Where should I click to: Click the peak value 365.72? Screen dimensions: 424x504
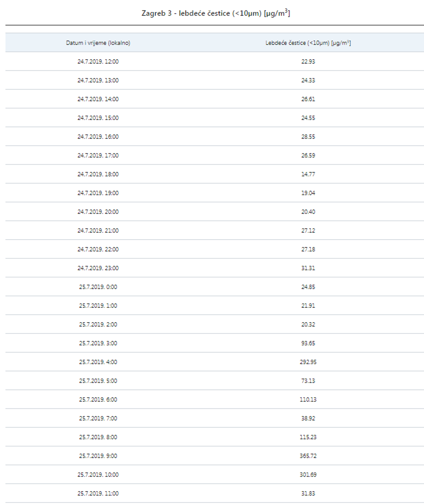click(308, 456)
